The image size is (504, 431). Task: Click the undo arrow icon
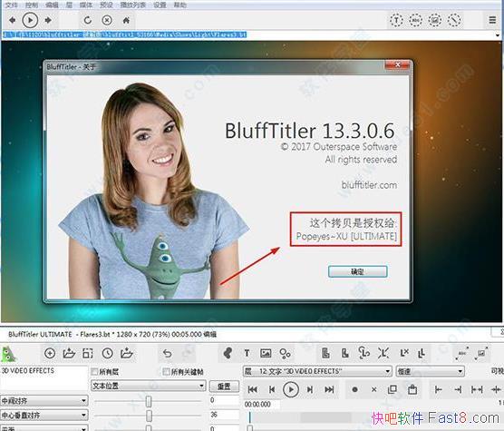click(167, 354)
